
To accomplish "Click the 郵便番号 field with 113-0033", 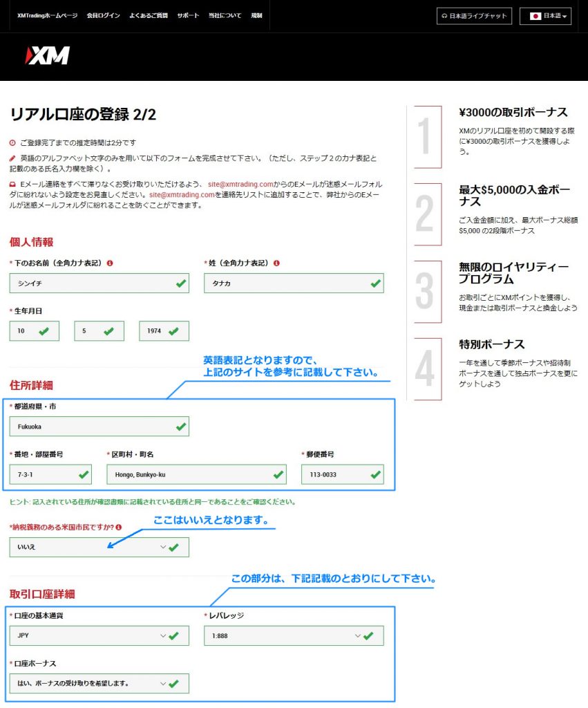I will click(x=343, y=474).
